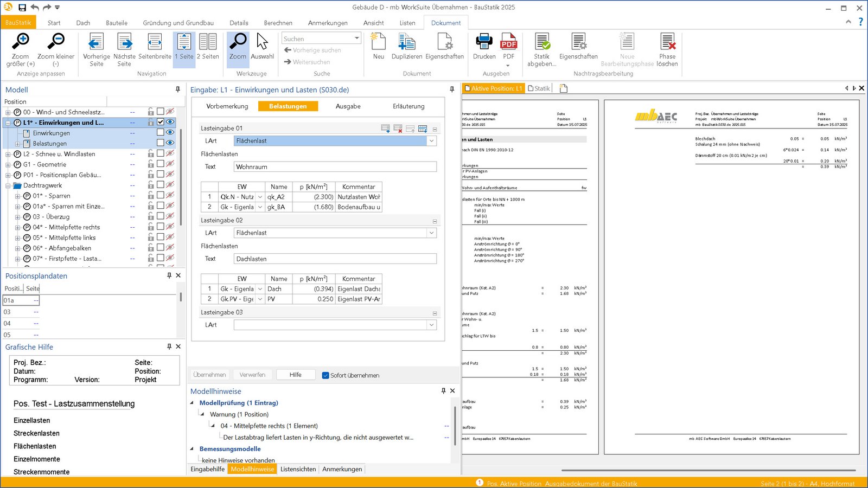Click add row icon in Lasteingabe 01
Screen dimensions: 868x488
pyautogui.click(x=385, y=129)
